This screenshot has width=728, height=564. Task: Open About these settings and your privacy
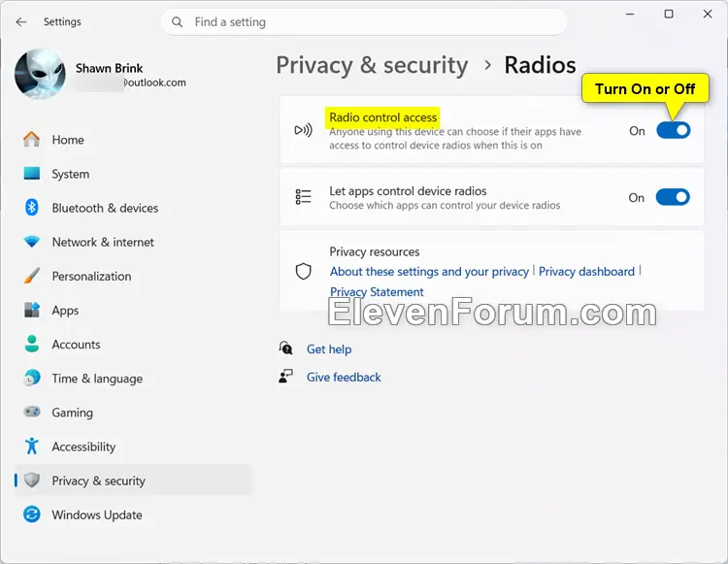429,272
